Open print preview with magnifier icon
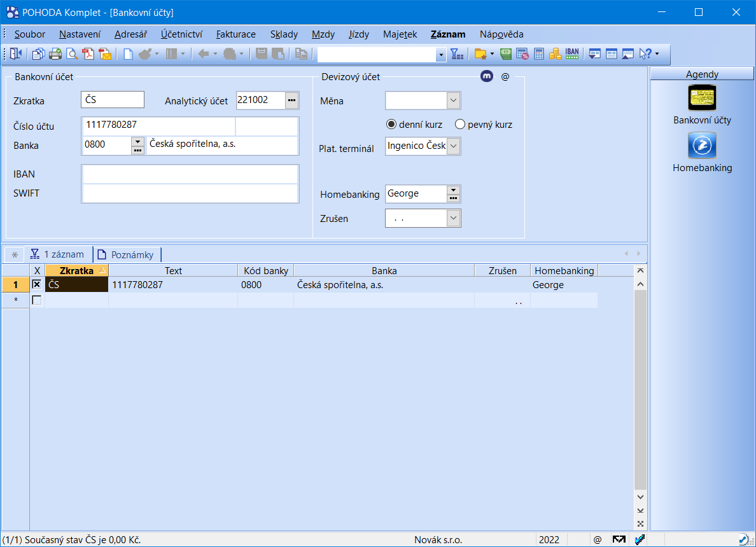Image resolution: width=756 pixels, height=547 pixels. pos(72,54)
